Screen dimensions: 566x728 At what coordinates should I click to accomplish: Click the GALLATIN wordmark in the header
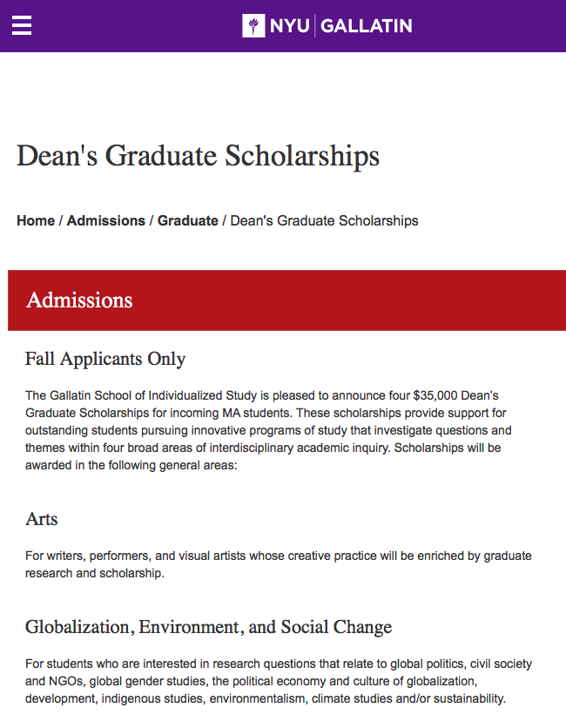point(366,26)
